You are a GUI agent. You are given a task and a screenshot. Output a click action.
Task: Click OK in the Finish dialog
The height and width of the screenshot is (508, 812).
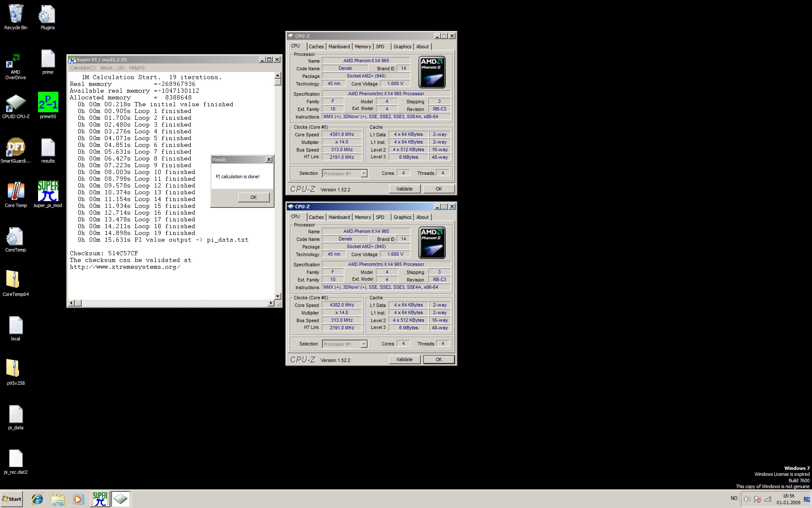point(253,197)
